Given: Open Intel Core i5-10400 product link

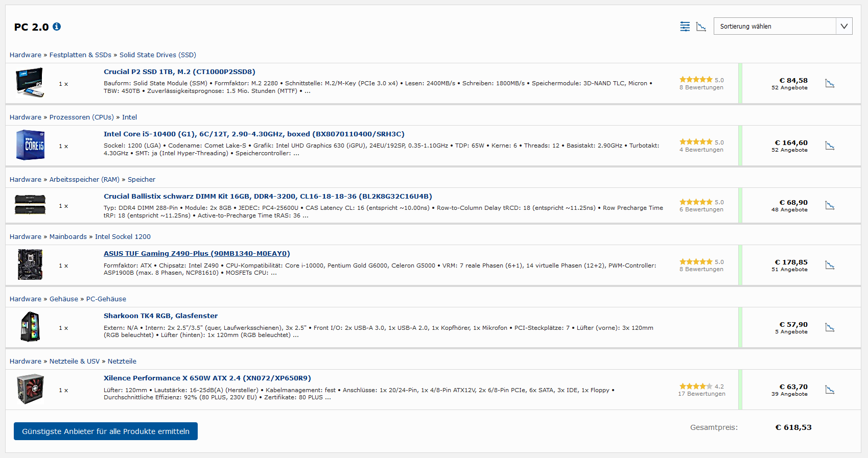Looking at the screenshot, I should click(254, 134).
